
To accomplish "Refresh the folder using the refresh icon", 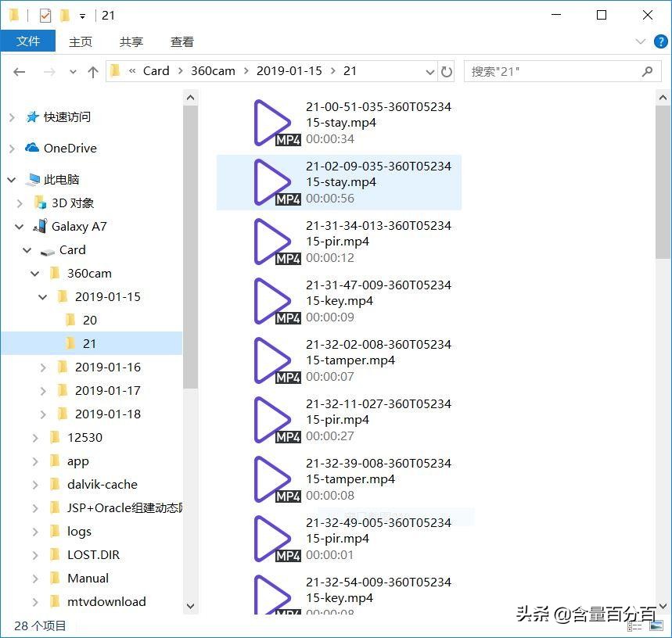I will pos(446,71).
